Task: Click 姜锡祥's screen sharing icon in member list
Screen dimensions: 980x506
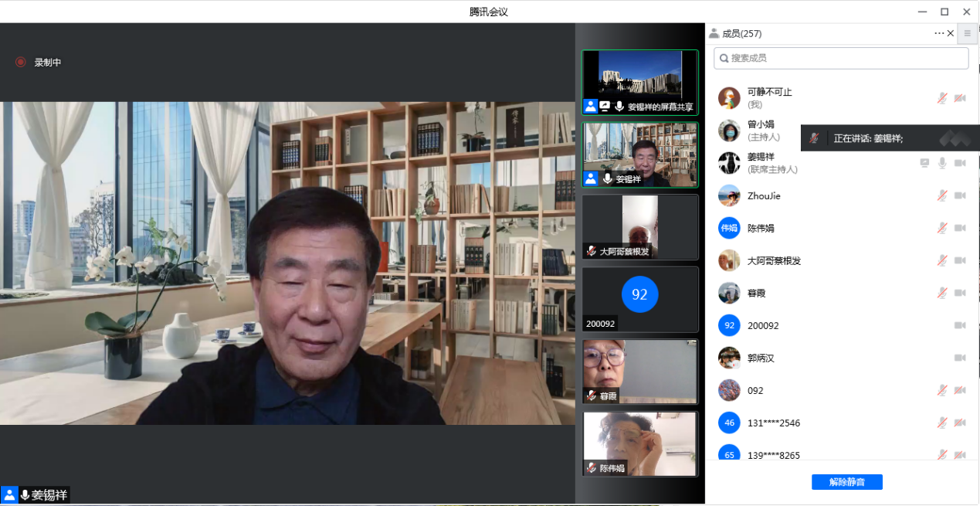Action: pyautogui.click(x=924, y=163)
